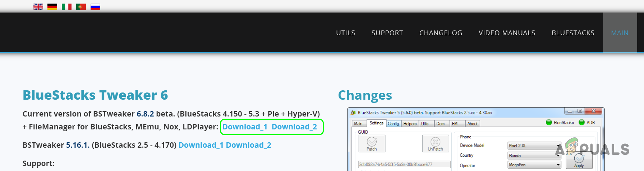Screen dimensions: 644x171
Task: Click the Changes heading
Action: (x=365, y=95)
